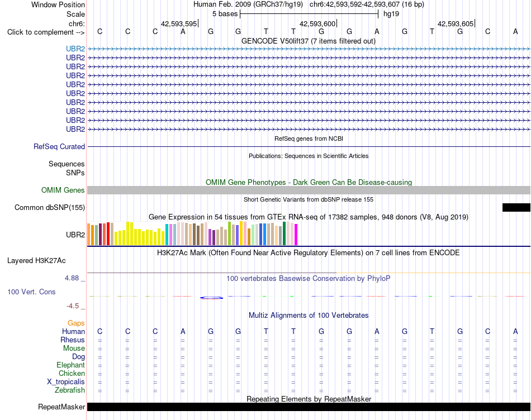Open 'Multiz Alignments of 100 Vertebrates' title

(x=309, y=316)
